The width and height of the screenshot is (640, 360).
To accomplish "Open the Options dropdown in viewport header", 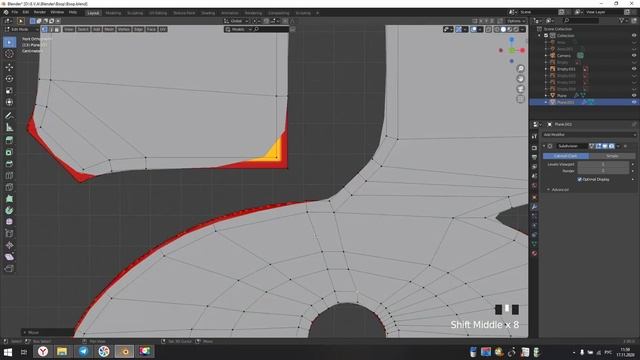I will pos(516,21).
